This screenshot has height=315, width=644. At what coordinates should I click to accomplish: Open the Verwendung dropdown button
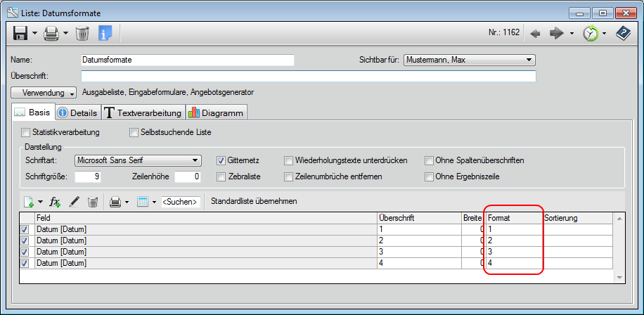point(44,92)
